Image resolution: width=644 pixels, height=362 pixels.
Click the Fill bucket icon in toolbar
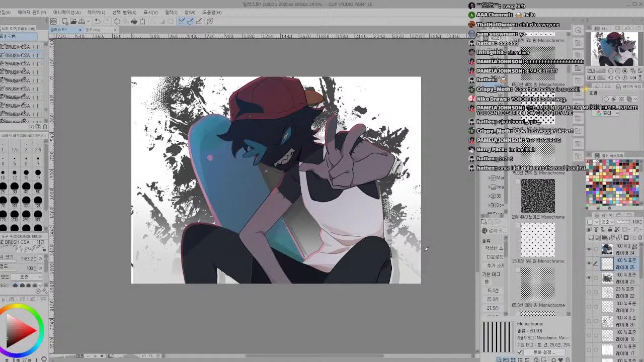(x=134, y=22)
